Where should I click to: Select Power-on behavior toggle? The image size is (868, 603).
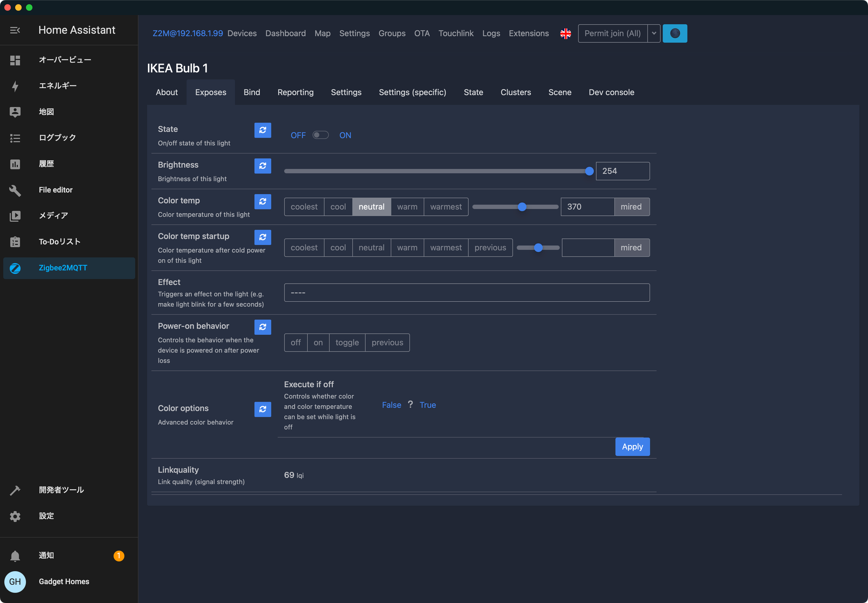tap(347, 343)
